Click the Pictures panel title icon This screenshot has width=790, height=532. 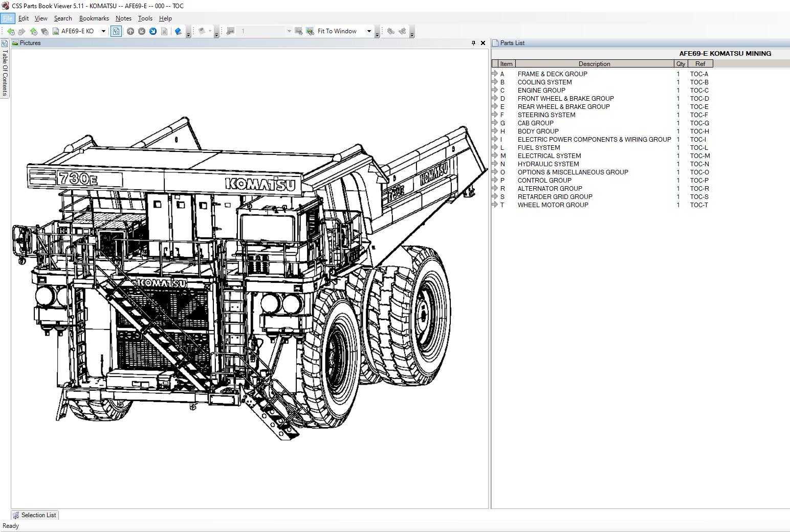pyautogui.click(x=15, y=43)
